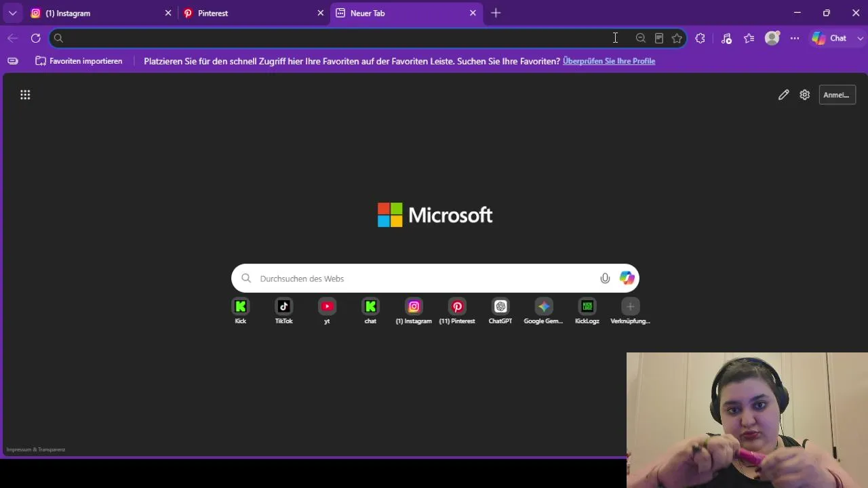Open the Google Gemini shortcut tile
This screenshot has width=868, height=488.
click(x=544, y=312)
